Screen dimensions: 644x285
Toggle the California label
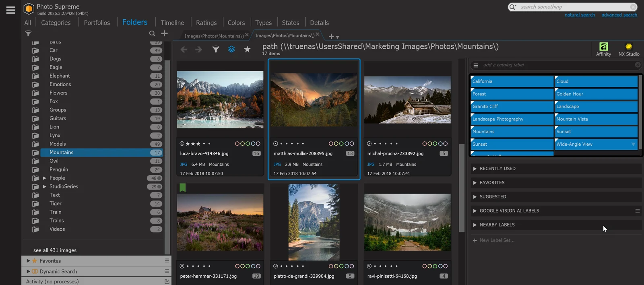(x=512, y=81)
